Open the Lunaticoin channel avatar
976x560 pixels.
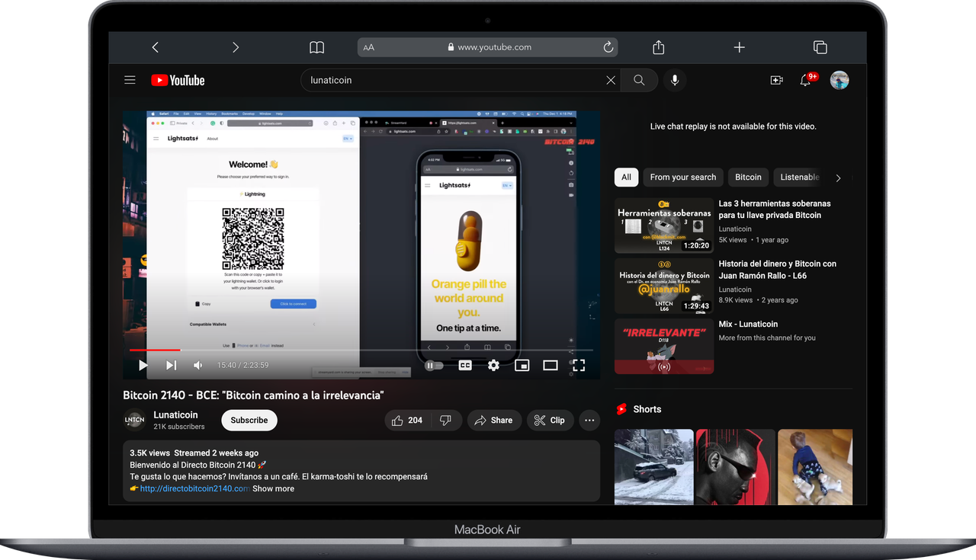click(x=134, y=420)
